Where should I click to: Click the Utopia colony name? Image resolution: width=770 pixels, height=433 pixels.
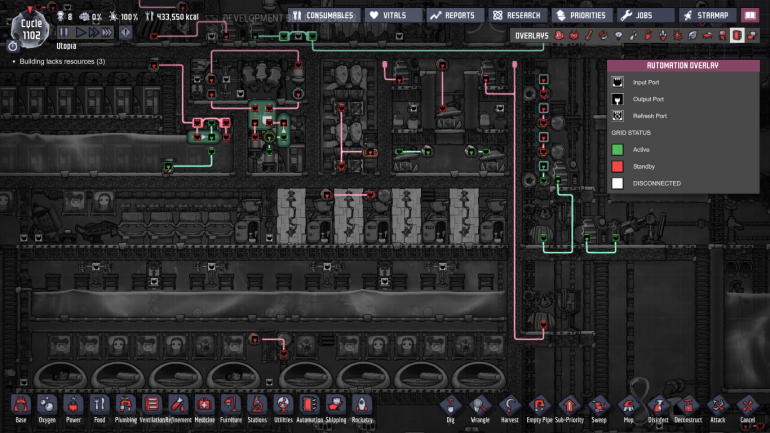pos(66,46)
